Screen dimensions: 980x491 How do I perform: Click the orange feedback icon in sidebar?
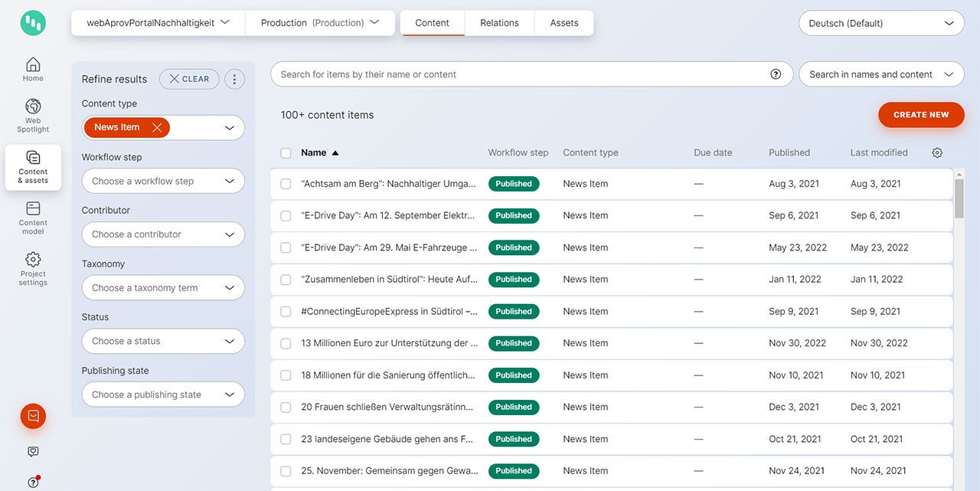click(x=33, y=416)
